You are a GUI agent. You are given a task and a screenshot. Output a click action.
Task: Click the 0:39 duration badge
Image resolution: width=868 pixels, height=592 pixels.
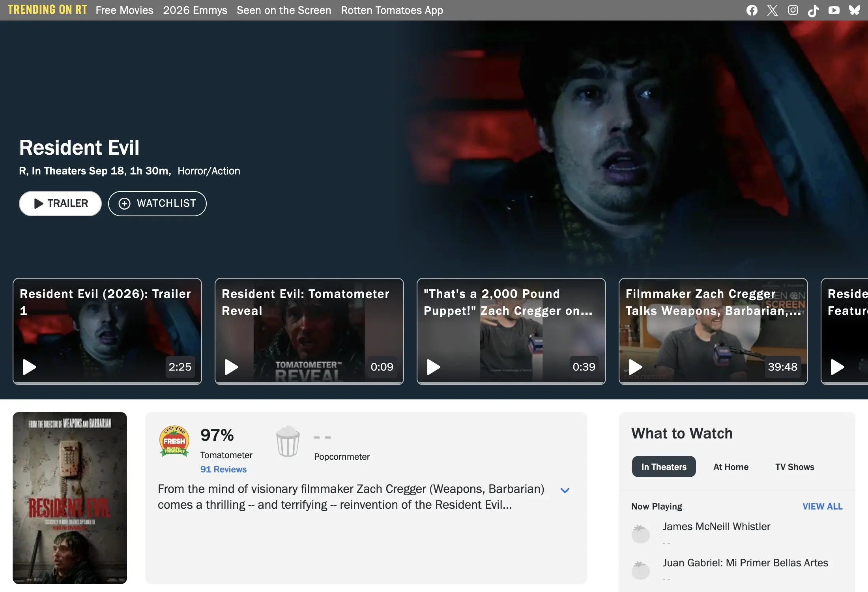(x=584, y=367)
